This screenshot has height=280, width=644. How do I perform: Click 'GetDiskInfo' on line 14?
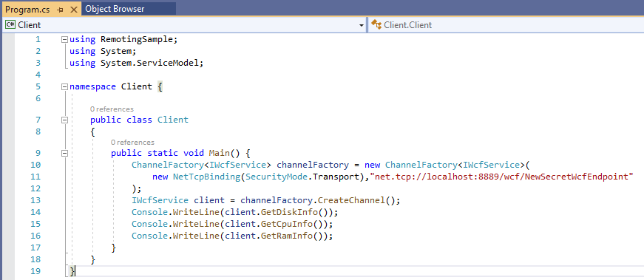[x=290, y=212]
